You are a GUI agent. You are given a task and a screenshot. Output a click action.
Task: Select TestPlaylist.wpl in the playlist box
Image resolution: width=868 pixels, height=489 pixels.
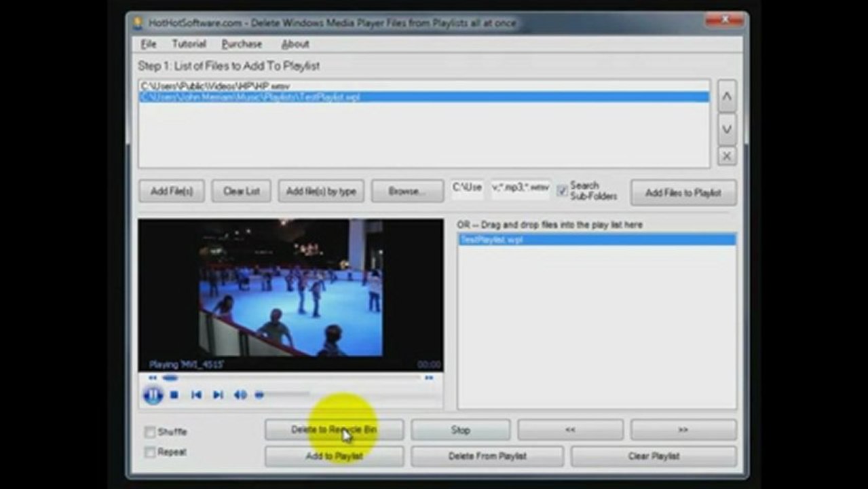(x=597, y=240)
